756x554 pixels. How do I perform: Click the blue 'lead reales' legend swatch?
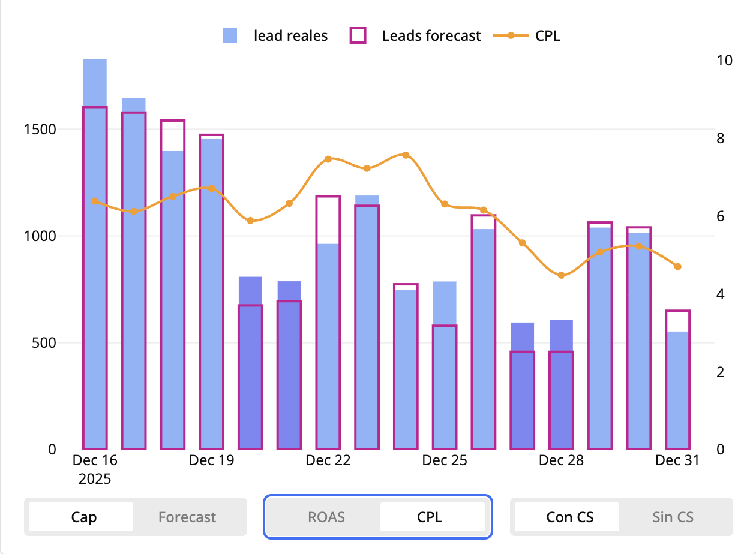(x=230, y=35)
